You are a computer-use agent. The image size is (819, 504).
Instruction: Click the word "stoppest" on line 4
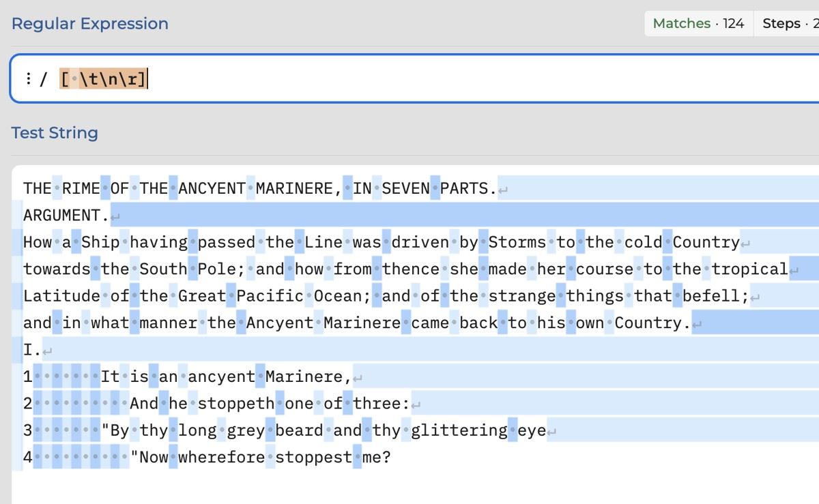point(313,457)
